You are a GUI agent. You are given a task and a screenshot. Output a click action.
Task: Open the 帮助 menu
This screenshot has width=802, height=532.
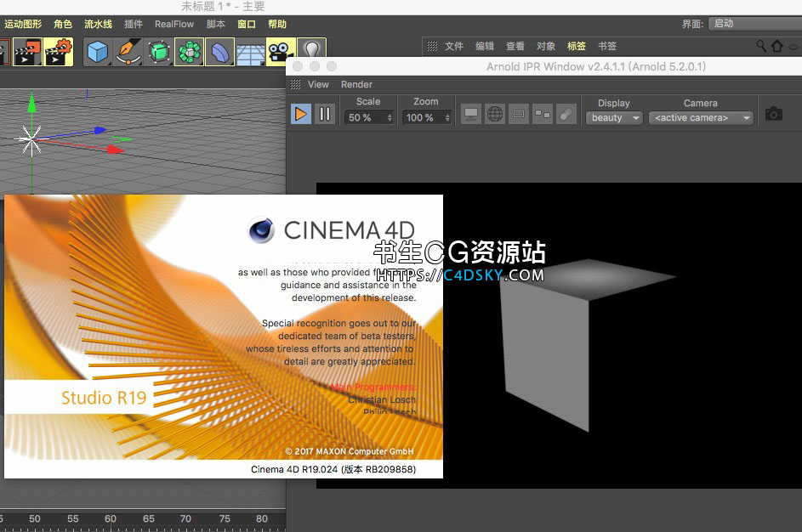[277, 24]
